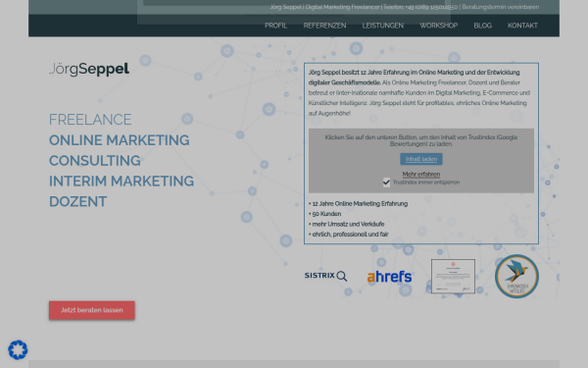Viewport: 588px width, 368px height.
Task: Click the Inhalt laden button
Action: 421,159
